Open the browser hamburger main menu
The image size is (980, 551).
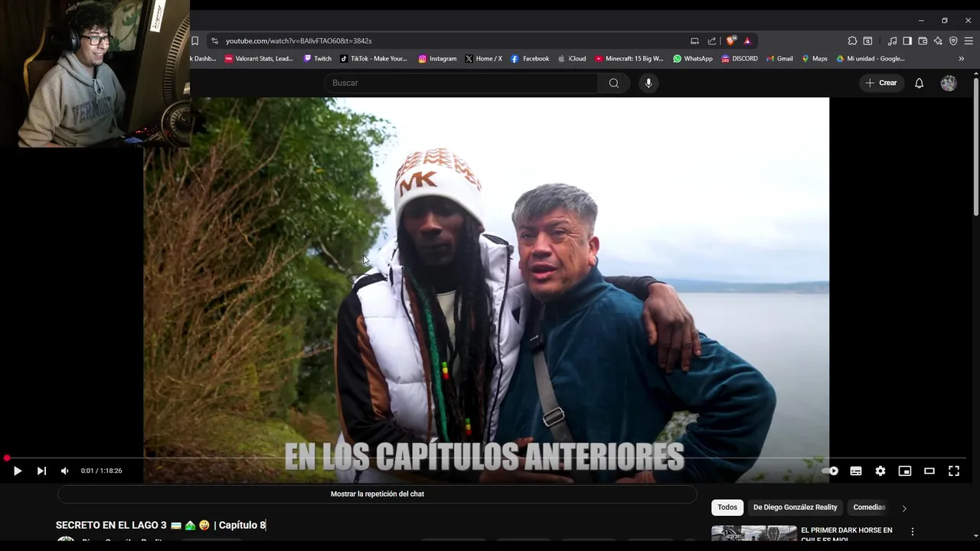(x=969, y=41)
